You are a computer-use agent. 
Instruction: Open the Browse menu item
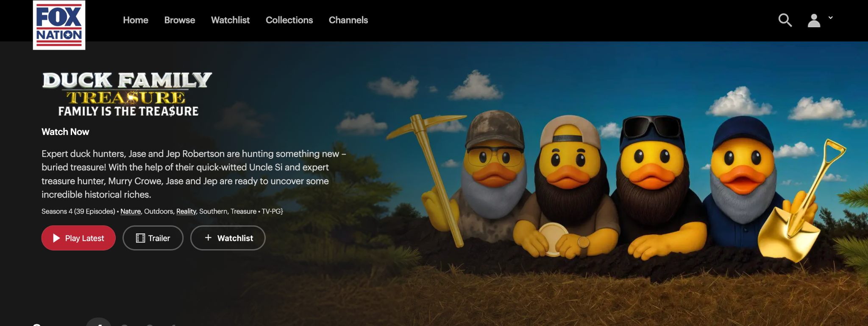click(x=180, y=20)
